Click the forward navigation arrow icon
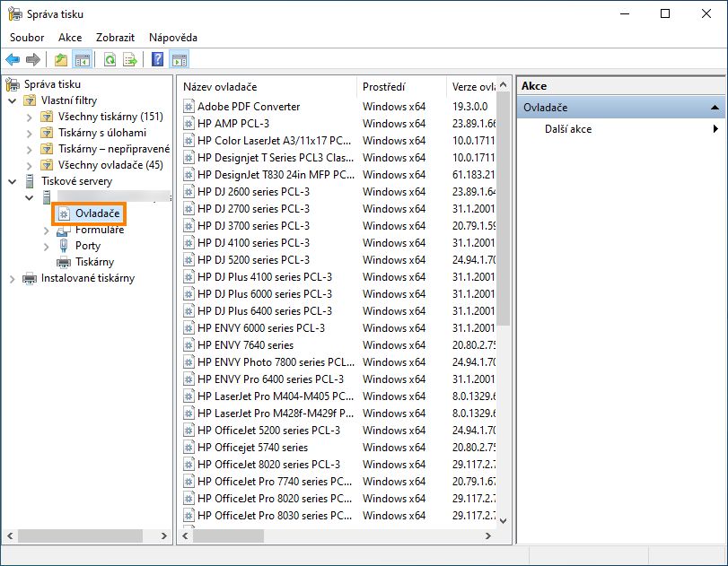Screen dimensions: 728x566 pyautogui.click(x=33, y=59)
